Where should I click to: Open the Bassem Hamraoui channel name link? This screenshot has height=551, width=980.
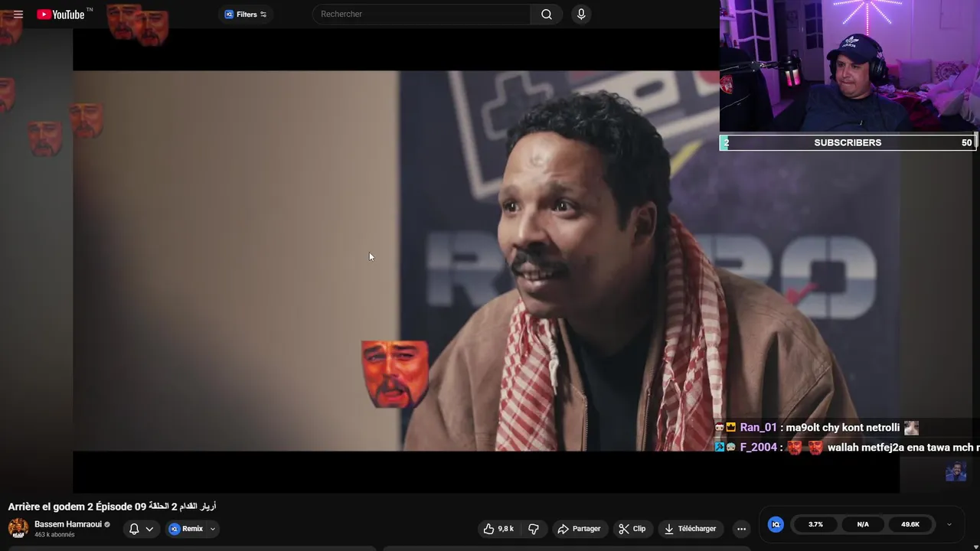pos(68,524)
